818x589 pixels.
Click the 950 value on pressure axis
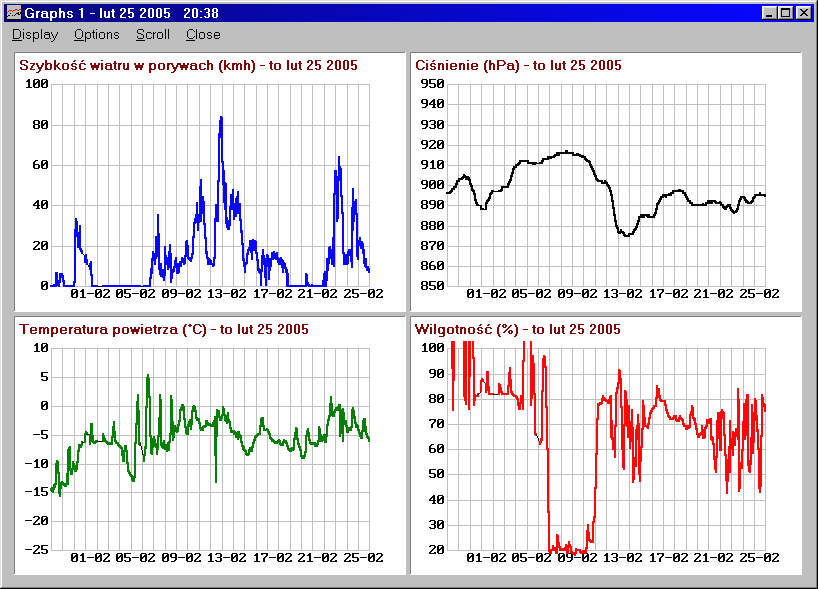pos(430,84)
